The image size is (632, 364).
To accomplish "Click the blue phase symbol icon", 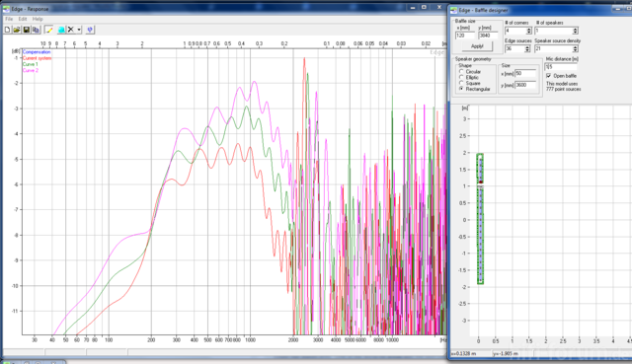I will point(90,30).
